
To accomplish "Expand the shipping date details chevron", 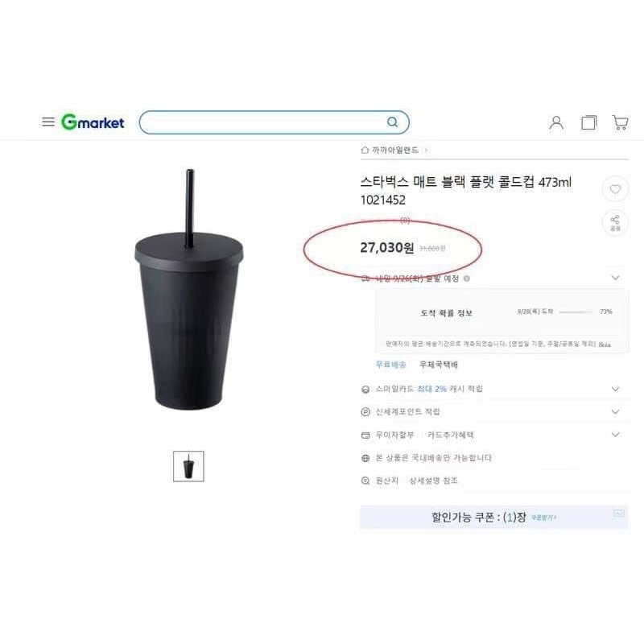I will coord(615,278).
